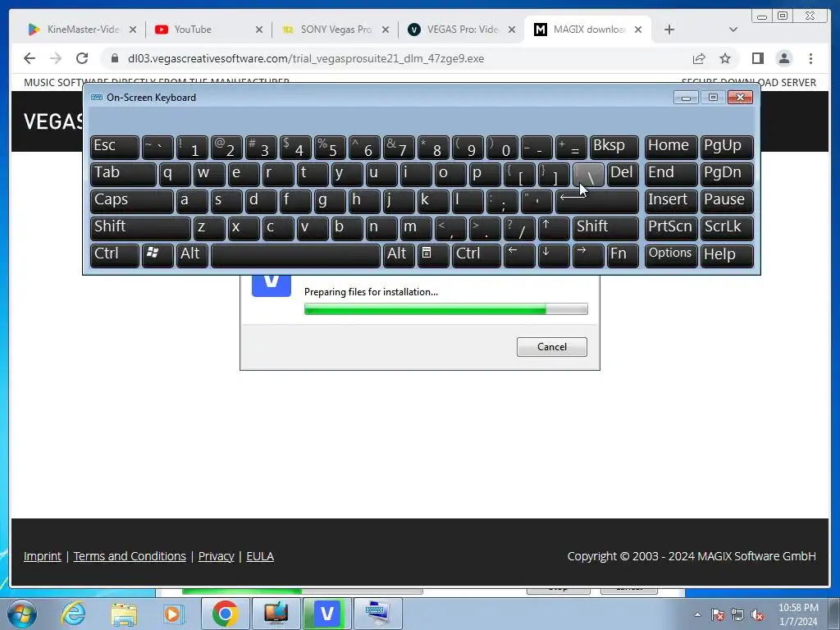Open the muted volume tray icon
The height and width of the screenshot is (630, 840).
tap(757, 614)
